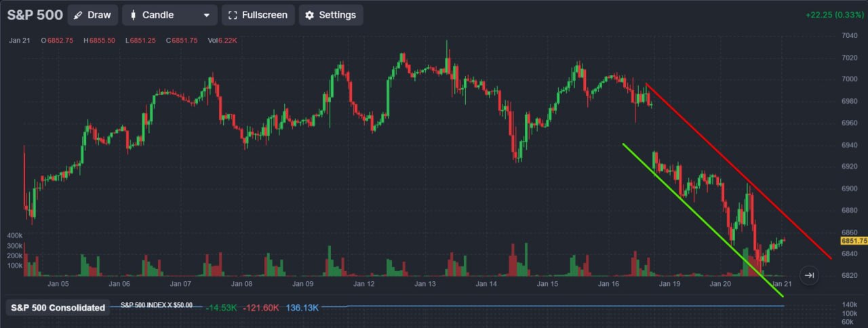Select the red descending trend line
Screen dimensions: 868x328
click(739, 169)
